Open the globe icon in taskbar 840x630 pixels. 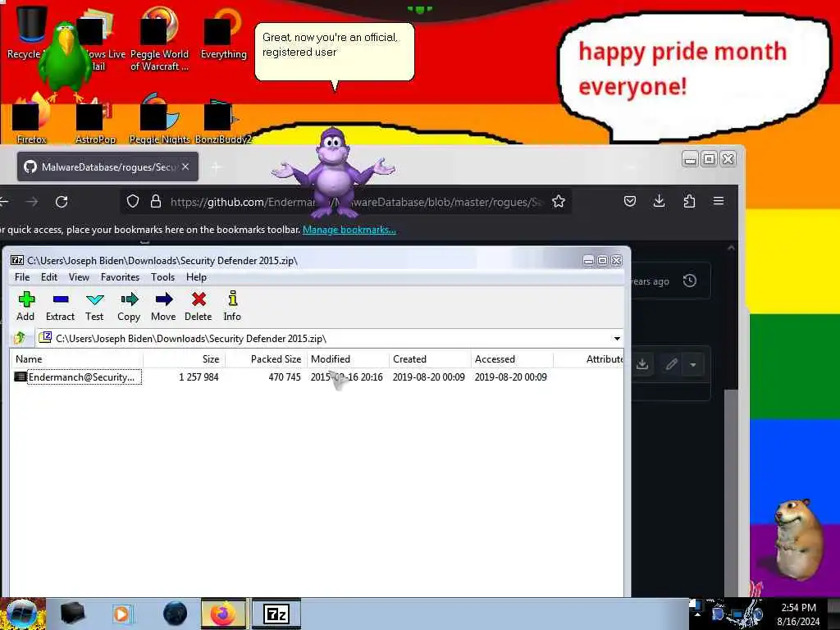[175, 614]
